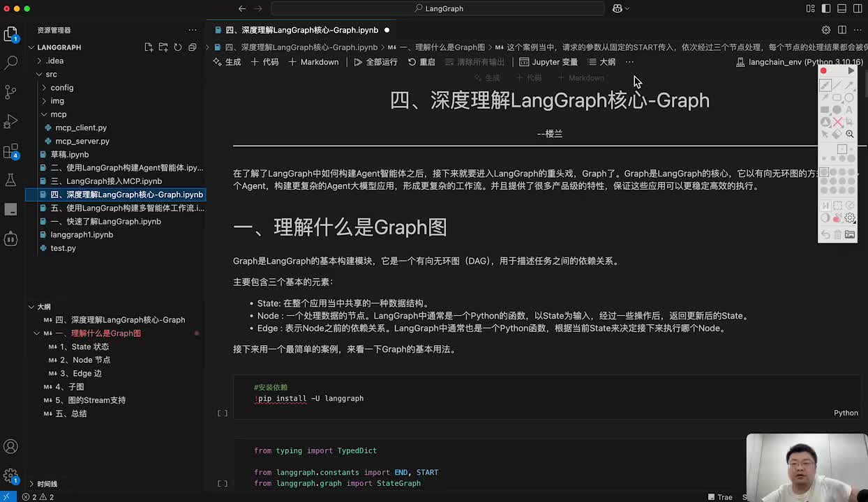Open 三、LangGraph接入MCP.ipynb
This screenshot has width=868, height=502.
[106, 181]
